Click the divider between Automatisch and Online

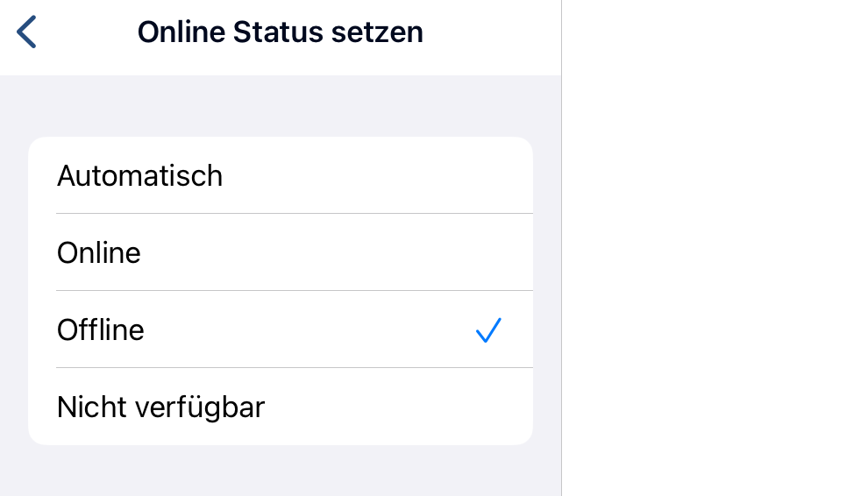click(294, 213)
